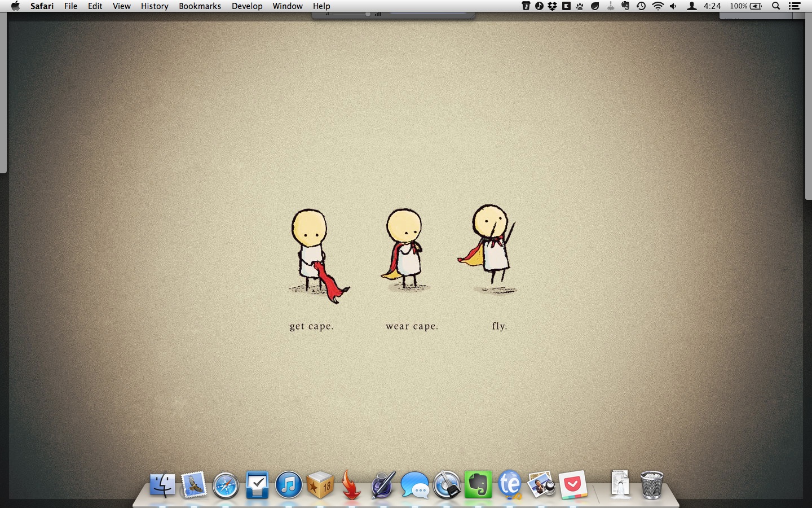This screenshot has height=508, width=812.
Task: Open Safari compass icon in Dock
Action: (x=226, y=485)
